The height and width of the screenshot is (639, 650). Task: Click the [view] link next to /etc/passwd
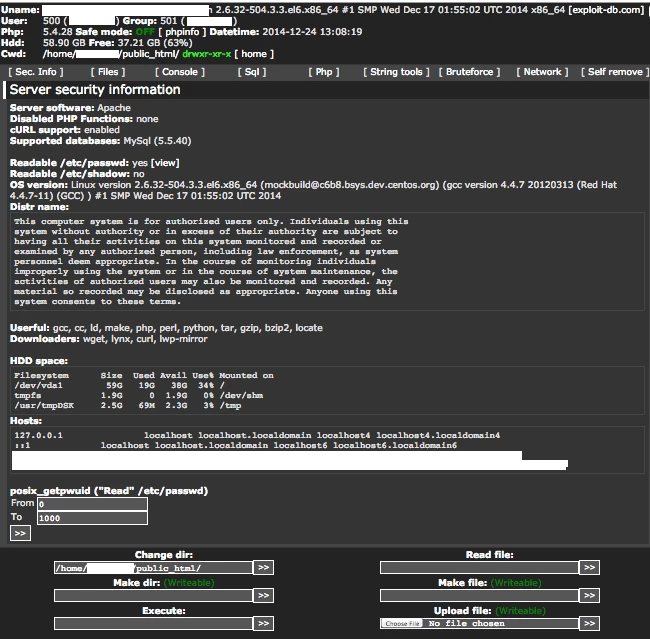point(165,162)
